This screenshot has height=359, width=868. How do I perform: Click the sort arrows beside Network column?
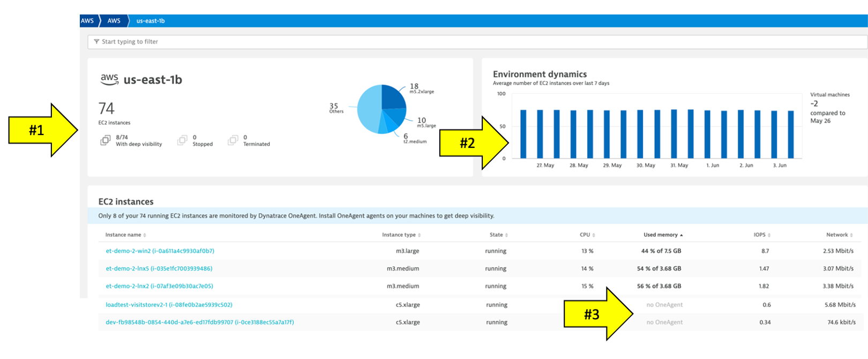(851, 235)
